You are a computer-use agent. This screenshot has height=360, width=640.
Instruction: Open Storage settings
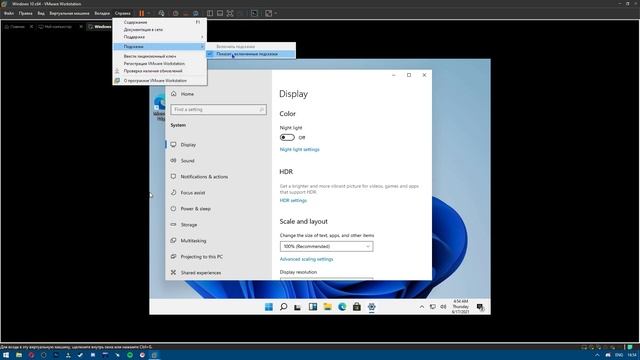pyautogui.click(x=218, y=224)
